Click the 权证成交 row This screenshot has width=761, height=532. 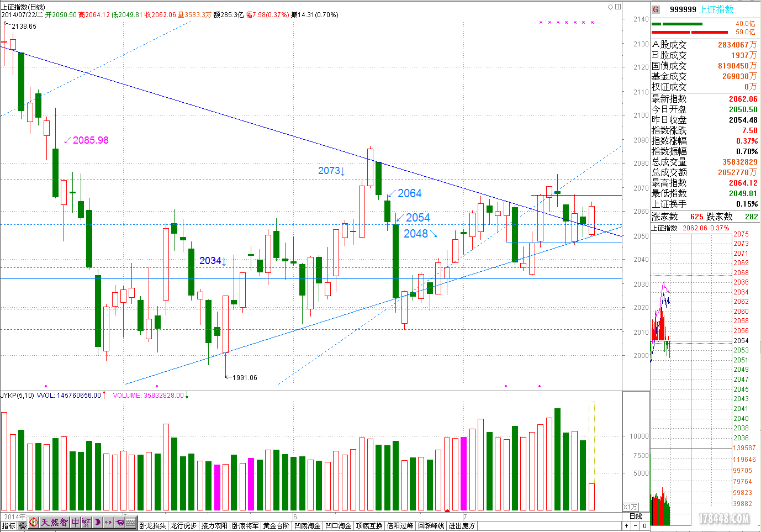point(705,87)
